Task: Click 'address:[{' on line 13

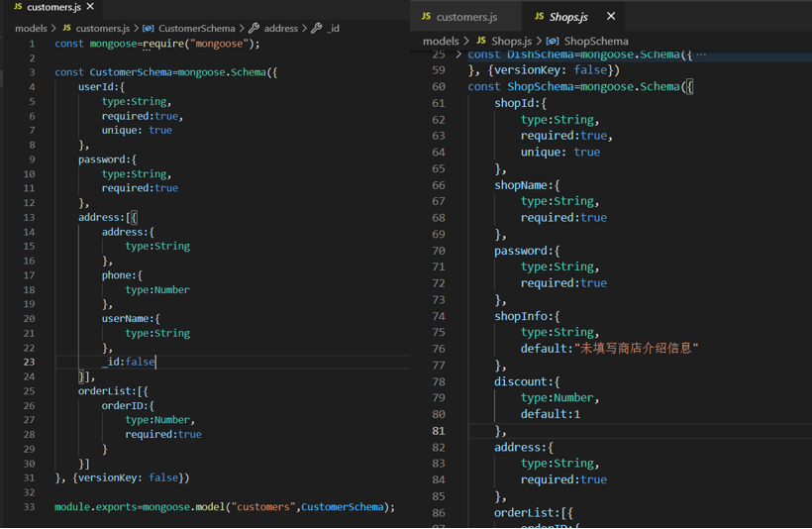Action: tap(108, 218)
